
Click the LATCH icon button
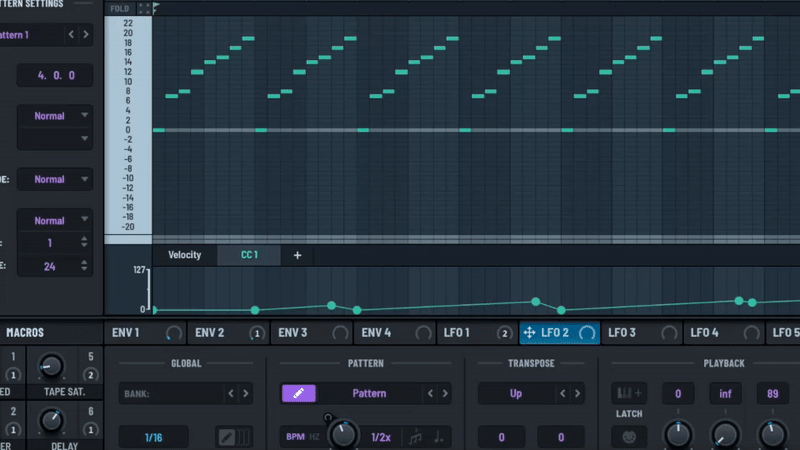629,436
